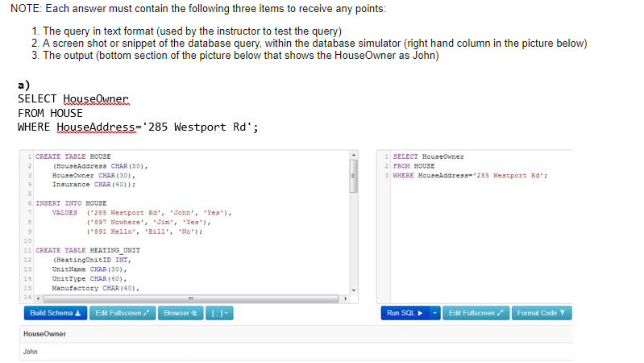This screenshot has height=363, width=644.
Task: Click CREATE TABLE HEATING_UNIT line
Action: tap(88, 250)
